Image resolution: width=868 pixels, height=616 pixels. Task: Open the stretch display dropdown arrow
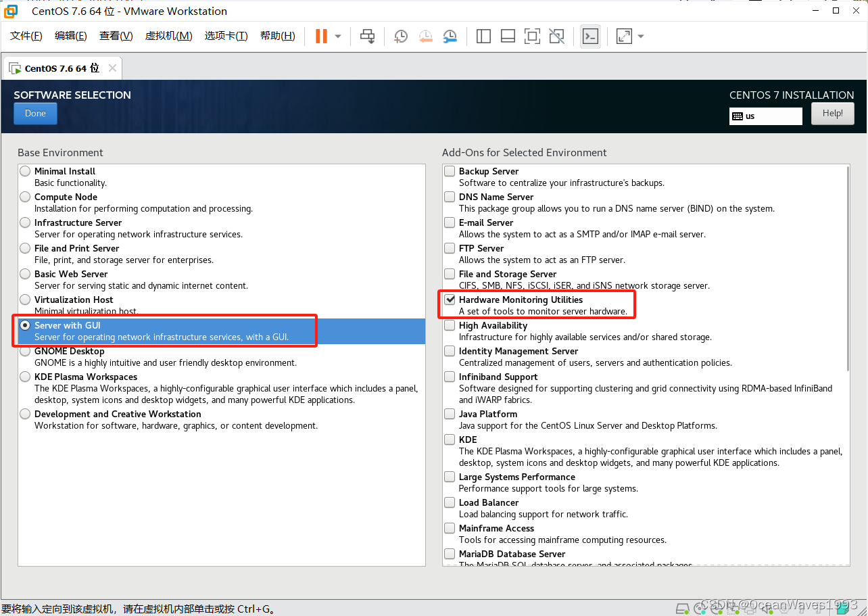click(x=641, y=36)
